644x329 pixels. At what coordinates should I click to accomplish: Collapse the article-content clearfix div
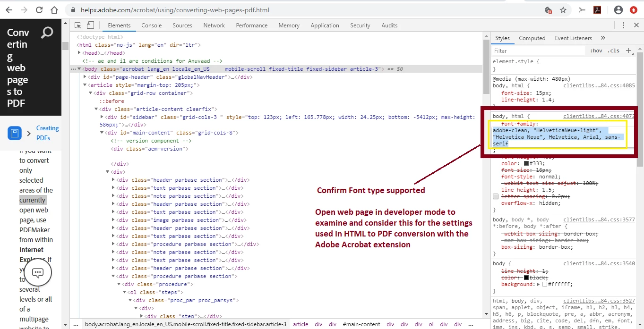tap(96, 109)
